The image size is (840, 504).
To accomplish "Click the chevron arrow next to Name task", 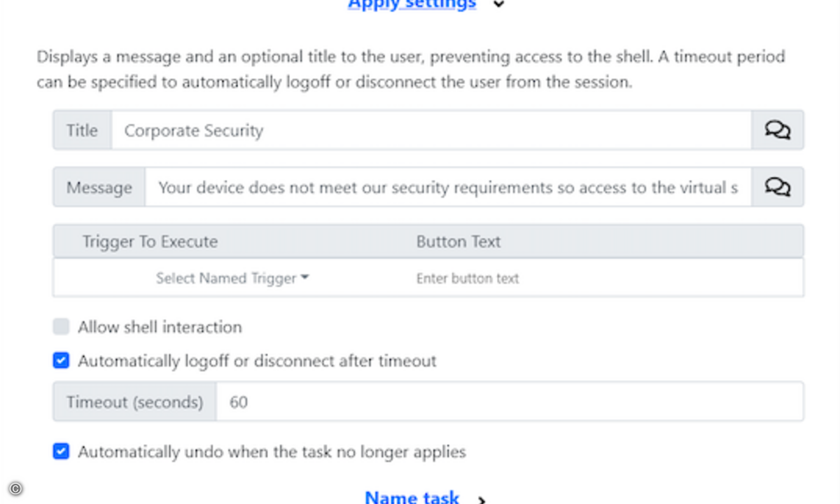I will tap(482, 499).
